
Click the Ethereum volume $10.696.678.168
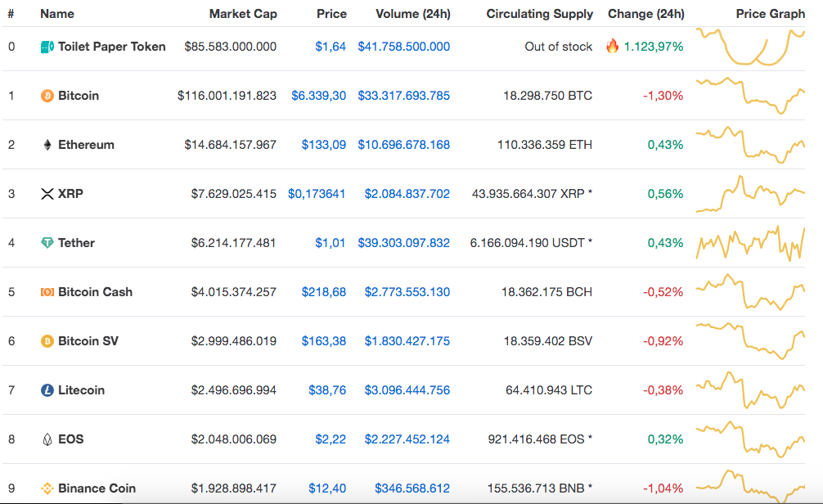point(403,145)
